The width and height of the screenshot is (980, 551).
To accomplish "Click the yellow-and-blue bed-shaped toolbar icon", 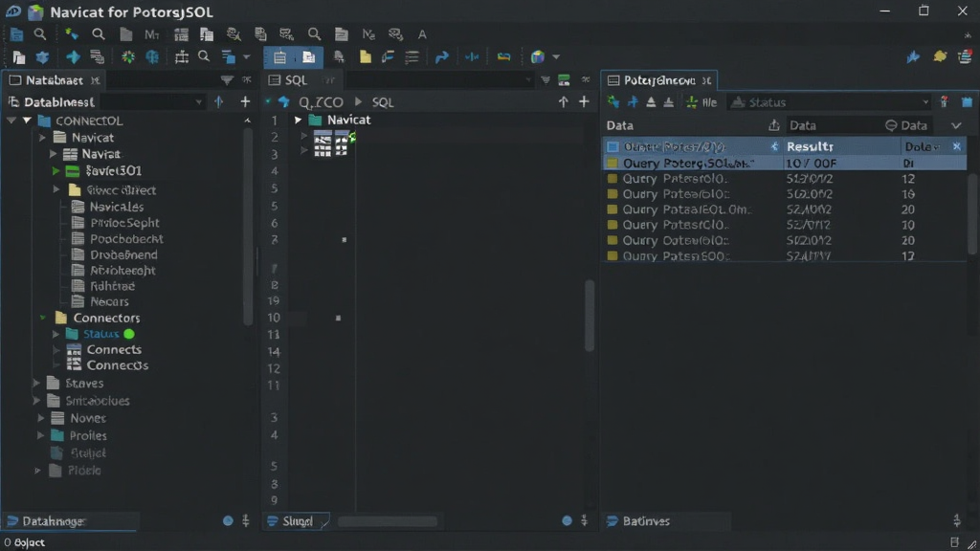I will tap(503, 56).
